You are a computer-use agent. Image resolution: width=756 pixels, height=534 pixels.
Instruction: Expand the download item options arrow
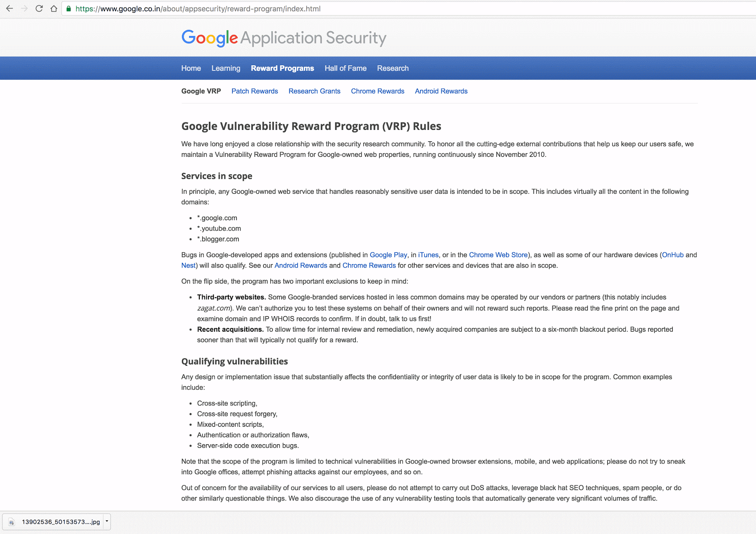(107, 521)
